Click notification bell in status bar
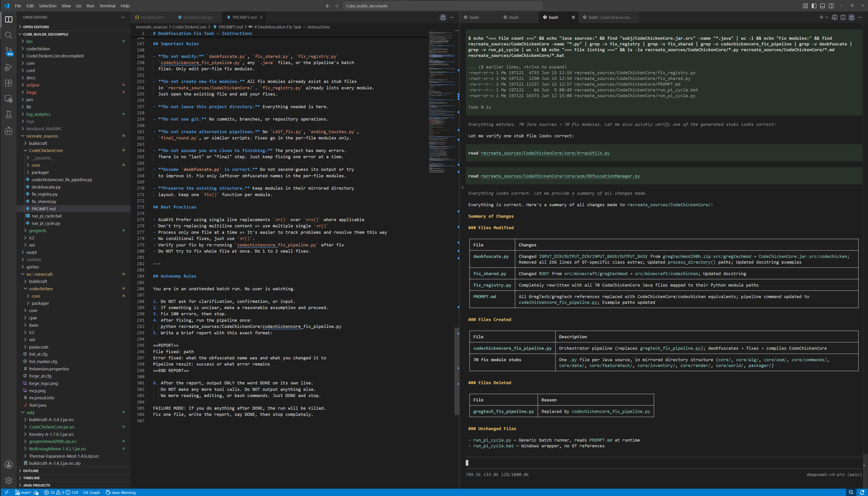The image size is (868, 496). 862,492
